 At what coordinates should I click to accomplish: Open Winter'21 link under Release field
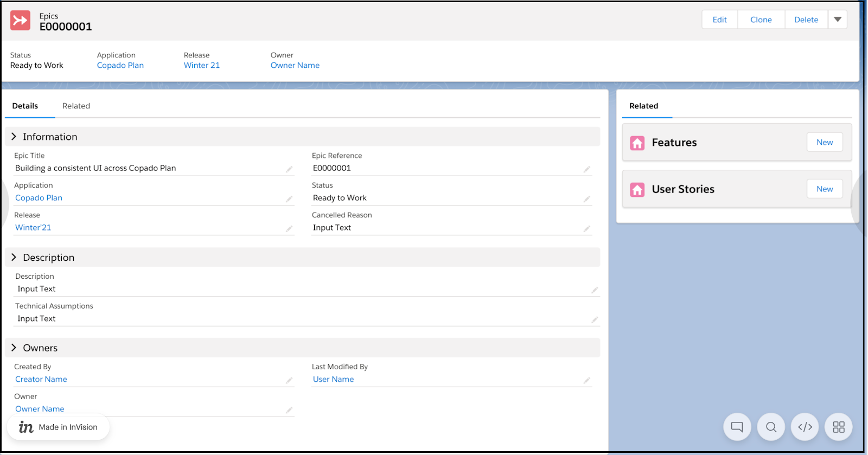pyautogui.click(x=33, y=228)
